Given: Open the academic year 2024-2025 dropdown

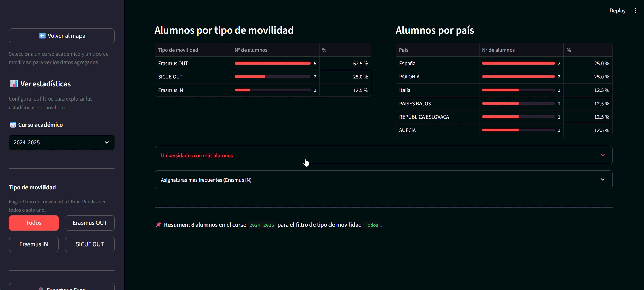Looking at the screenshot, I should click(61, 142).
